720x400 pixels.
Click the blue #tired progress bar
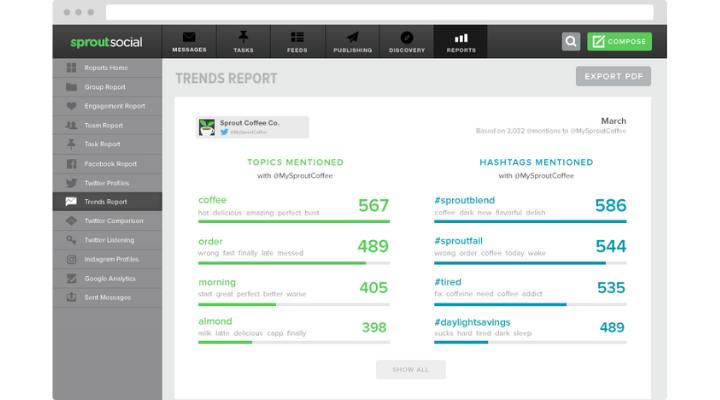tap(500, 304)
